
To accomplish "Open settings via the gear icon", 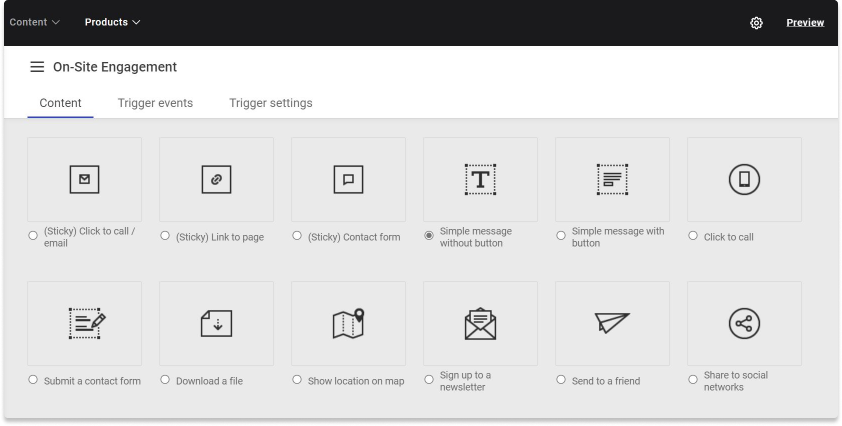I will tap(756, 23).
